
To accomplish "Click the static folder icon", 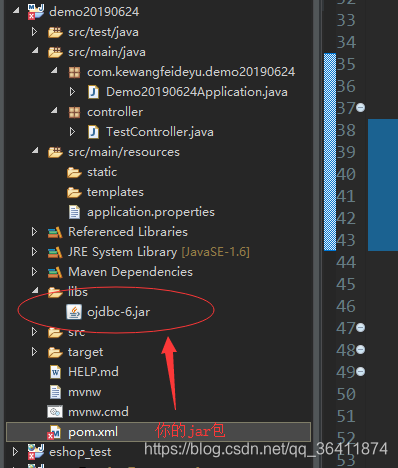I will (74, 172).
